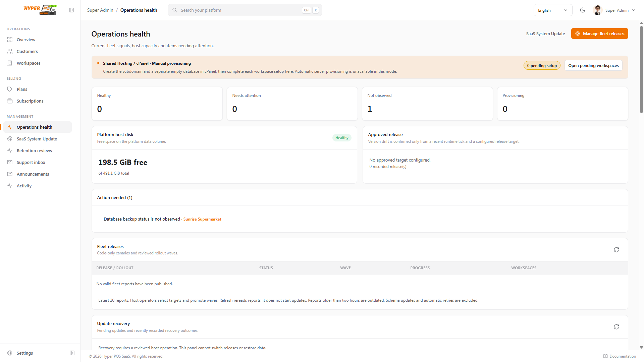Open the English language dropdown
This screenshot has height=362, width=644.
(553, 10)
